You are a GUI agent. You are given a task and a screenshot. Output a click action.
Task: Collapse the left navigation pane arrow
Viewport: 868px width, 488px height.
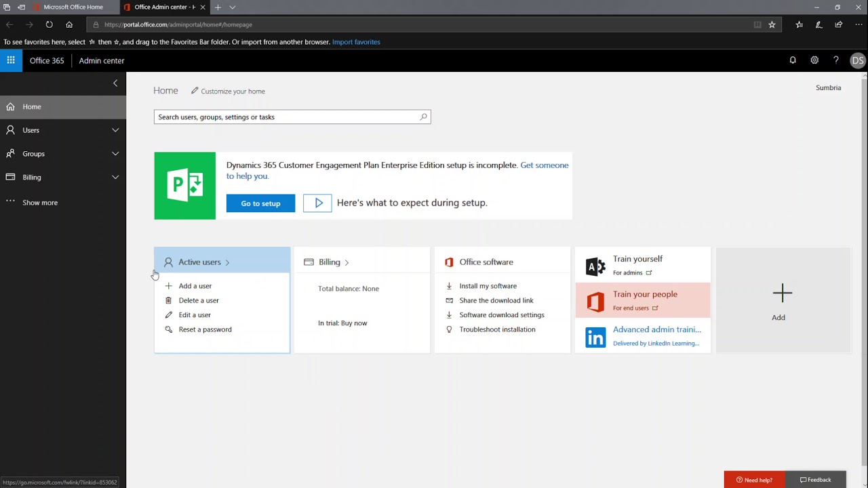115,83
